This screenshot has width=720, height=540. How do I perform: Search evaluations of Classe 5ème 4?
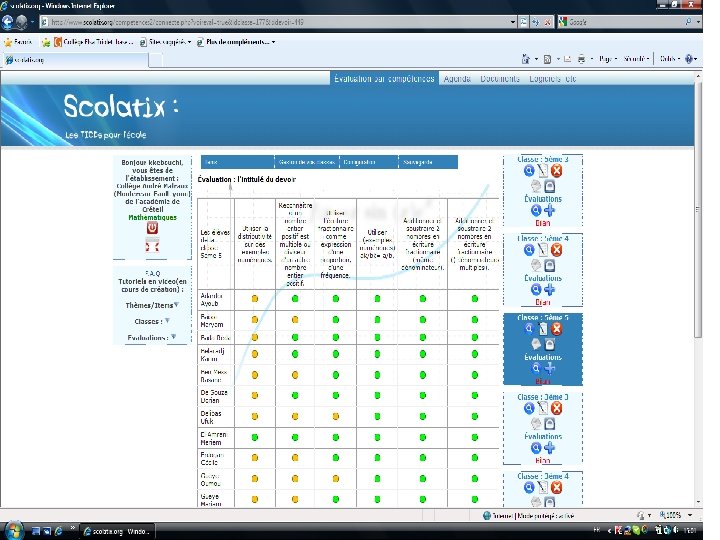(536, 290)
